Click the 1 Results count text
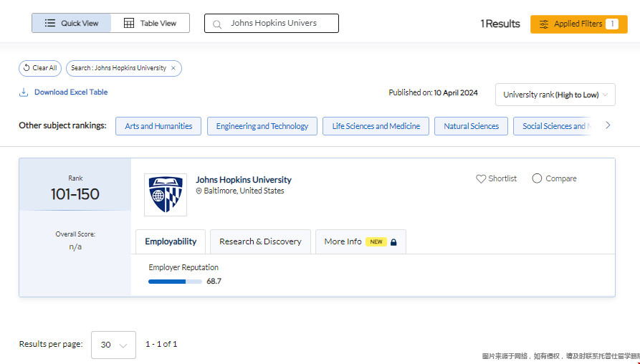This screenshot has height=364, width=640. [x=500, y=24]
